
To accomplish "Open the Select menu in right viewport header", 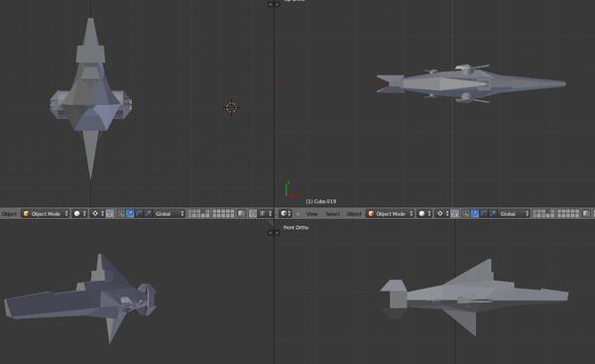I will (x=333, y=214).
